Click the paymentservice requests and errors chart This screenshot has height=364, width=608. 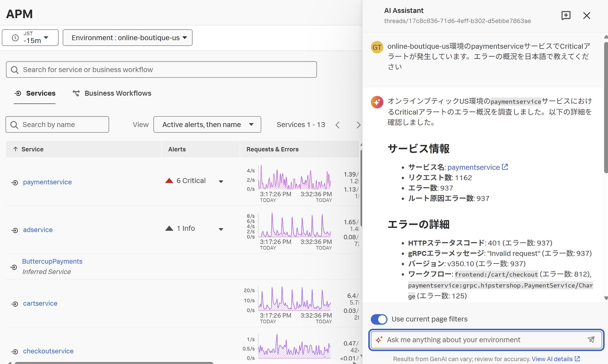point(294,178)
